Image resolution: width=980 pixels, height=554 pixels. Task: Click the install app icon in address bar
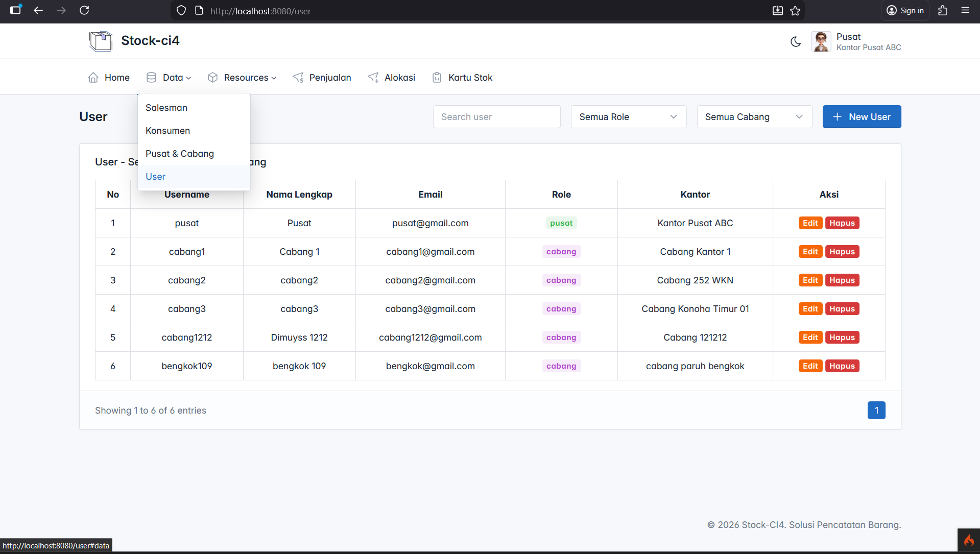[777, 11]
